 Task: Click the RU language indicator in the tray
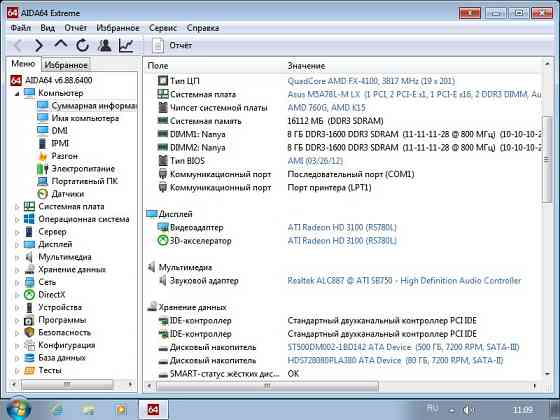click(x=433, y=408)
